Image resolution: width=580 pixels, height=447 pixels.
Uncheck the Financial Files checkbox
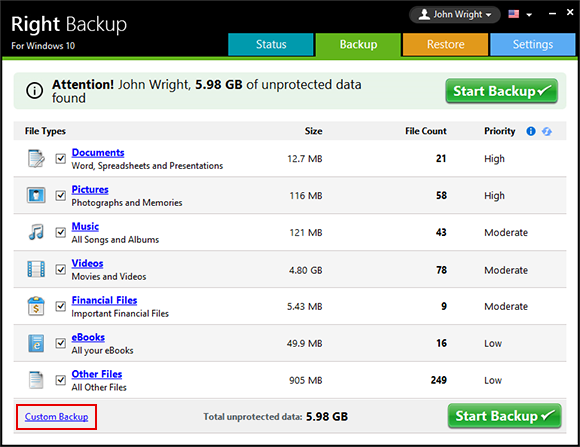[61, 306]
